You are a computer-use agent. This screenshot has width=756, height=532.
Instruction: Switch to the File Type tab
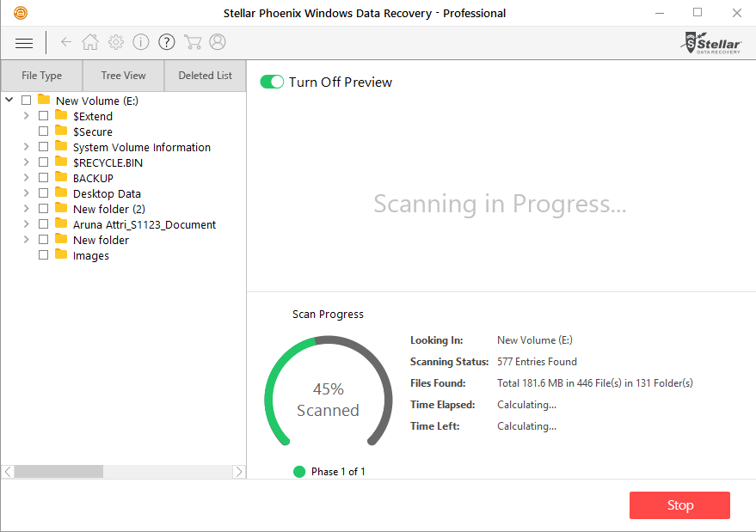click(41, 76)
